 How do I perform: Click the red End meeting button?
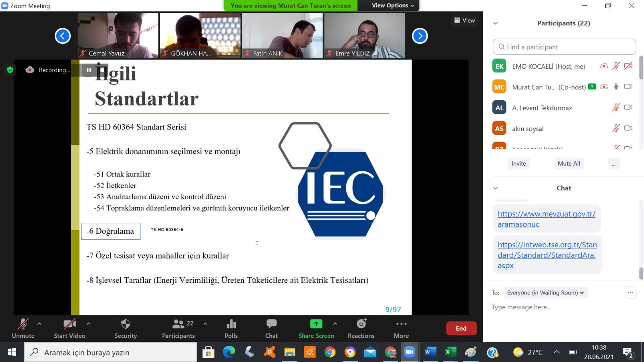[x=461, y=328]
